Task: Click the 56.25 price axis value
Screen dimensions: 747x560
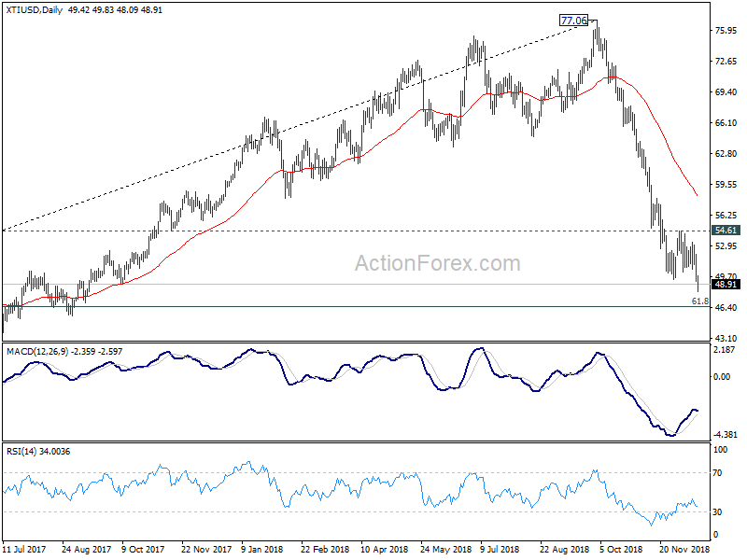Action: pos(726,216)
